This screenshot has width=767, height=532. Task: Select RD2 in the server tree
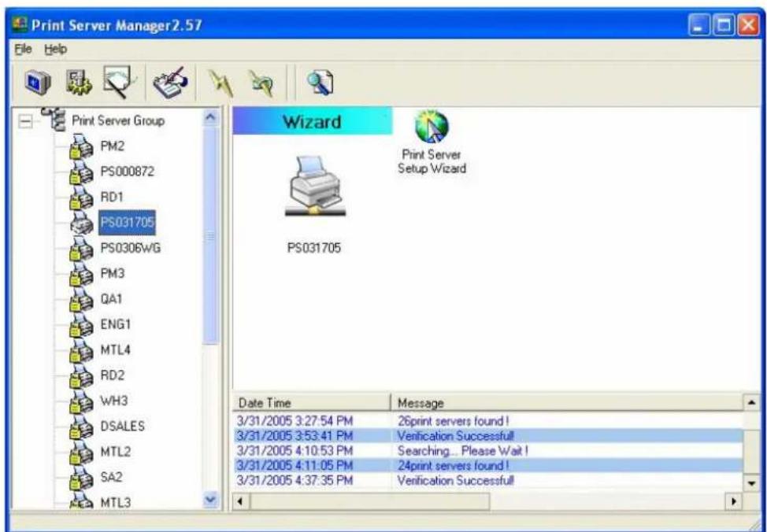tap(112, 375)
